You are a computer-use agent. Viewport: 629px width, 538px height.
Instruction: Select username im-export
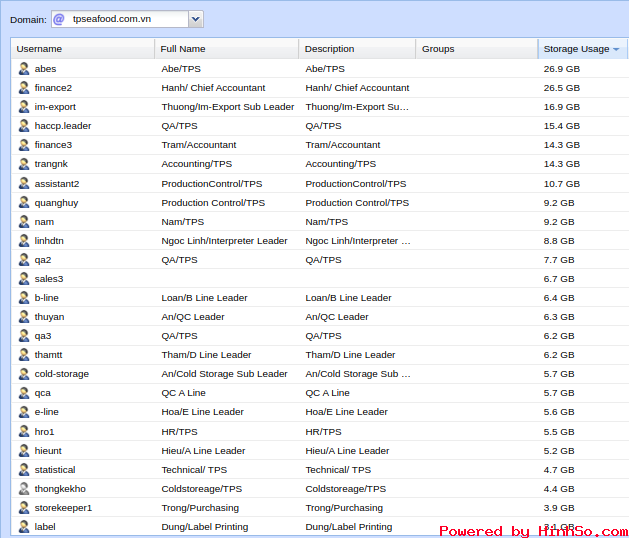coord(55,107)
